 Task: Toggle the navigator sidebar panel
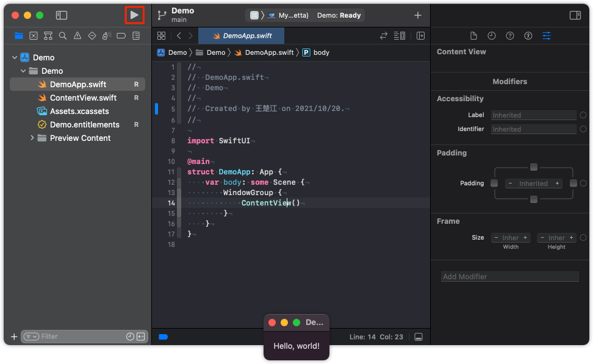point(62,15)
